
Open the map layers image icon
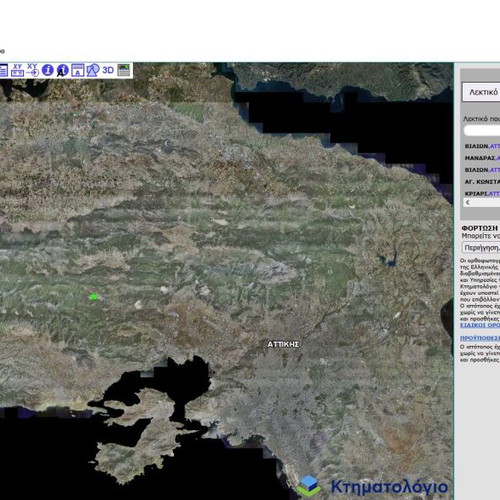[x=124, y=70]
